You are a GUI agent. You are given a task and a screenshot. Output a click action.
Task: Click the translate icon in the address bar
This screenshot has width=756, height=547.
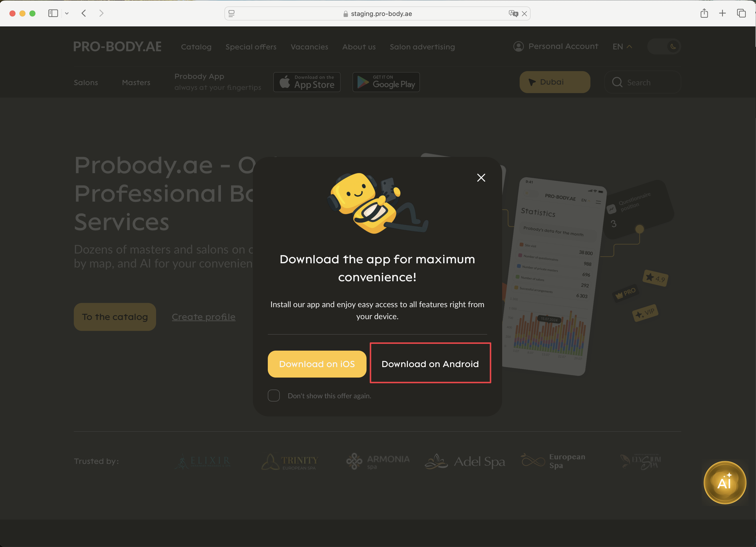click(513, 14)
